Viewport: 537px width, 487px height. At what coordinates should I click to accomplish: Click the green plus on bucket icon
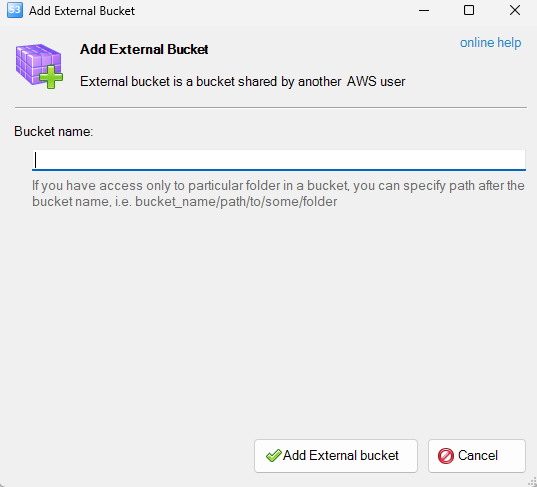[x=51, y=77]
